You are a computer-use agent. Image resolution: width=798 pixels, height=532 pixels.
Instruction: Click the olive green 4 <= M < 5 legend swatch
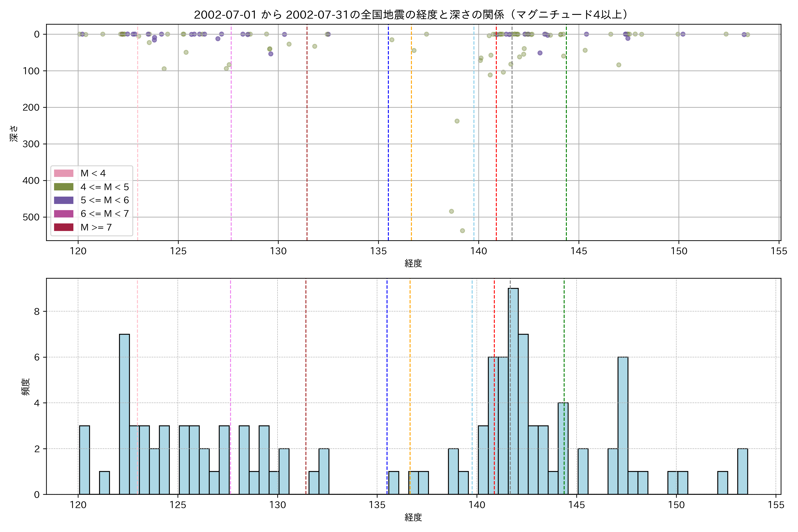tap(63, 187)
